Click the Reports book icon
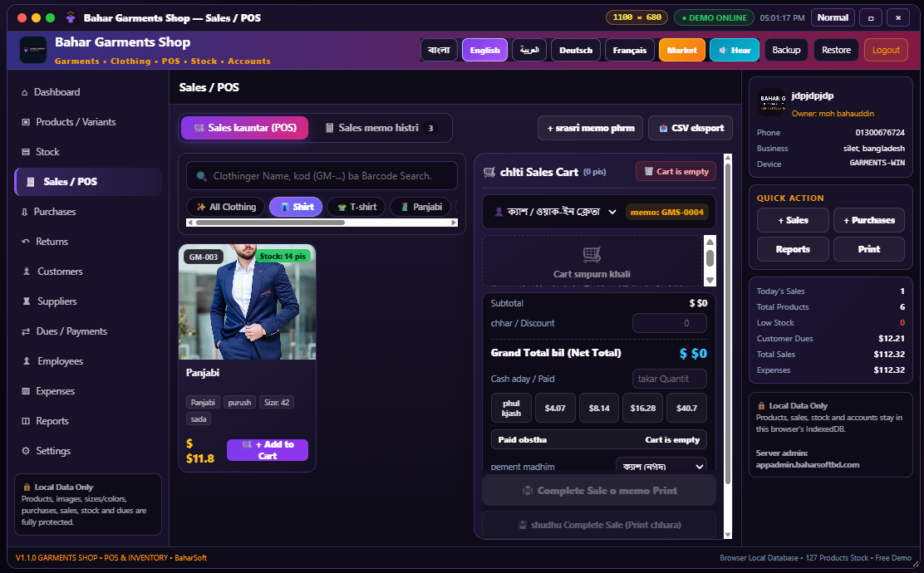This screenshot has width=924, height=573. (x=25, y=421)
